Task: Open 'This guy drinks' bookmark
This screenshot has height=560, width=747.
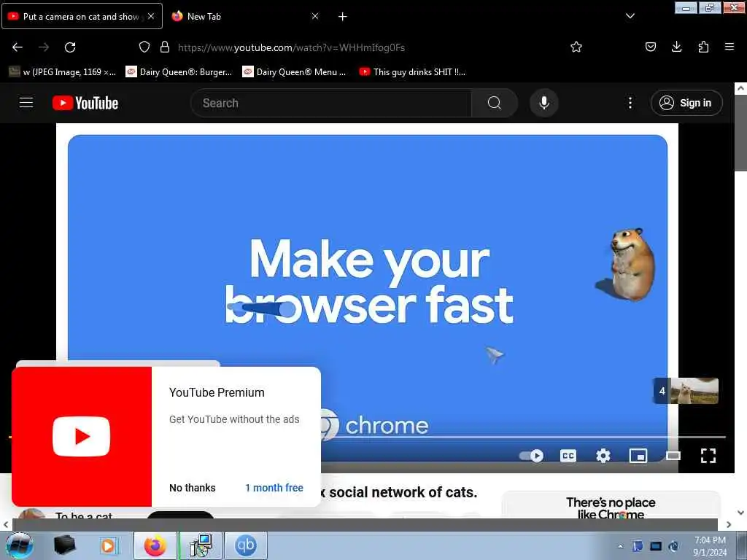Action: coord(412,72)
